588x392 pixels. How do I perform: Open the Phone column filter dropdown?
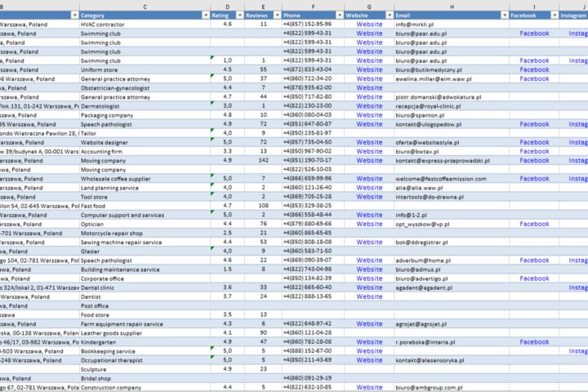[340, 16]
